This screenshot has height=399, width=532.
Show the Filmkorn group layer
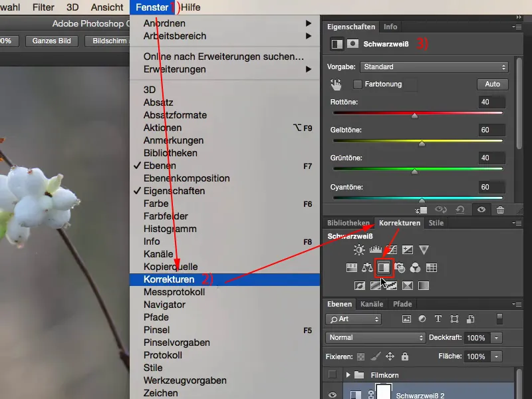pyautogui.click(x=332, y=375)
